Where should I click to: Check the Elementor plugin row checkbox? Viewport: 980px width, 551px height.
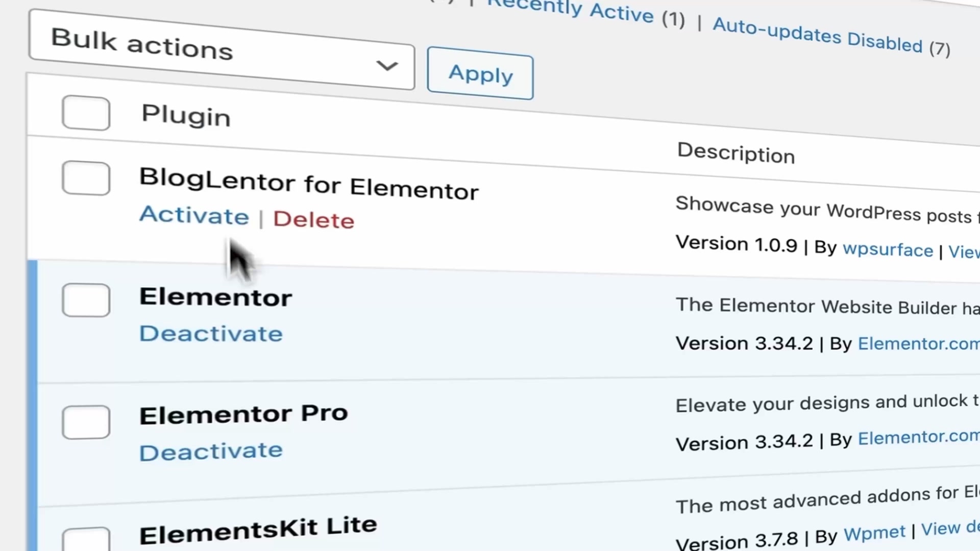tap(86, 300)
